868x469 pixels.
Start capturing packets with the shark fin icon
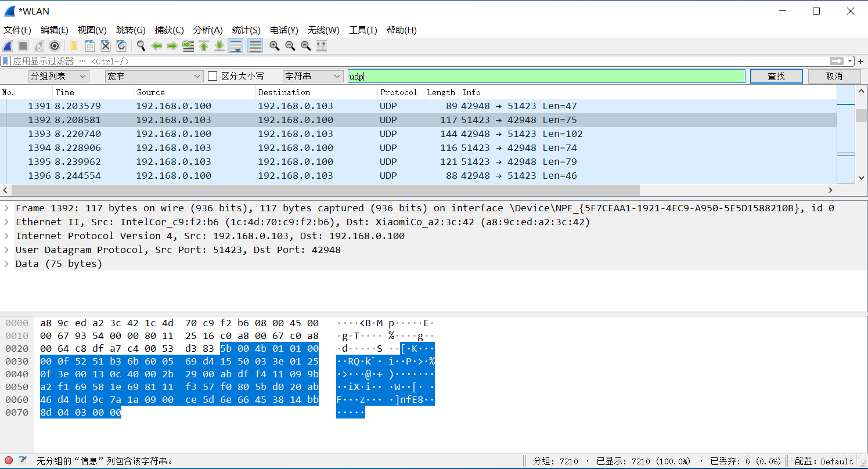coord(8,46)
